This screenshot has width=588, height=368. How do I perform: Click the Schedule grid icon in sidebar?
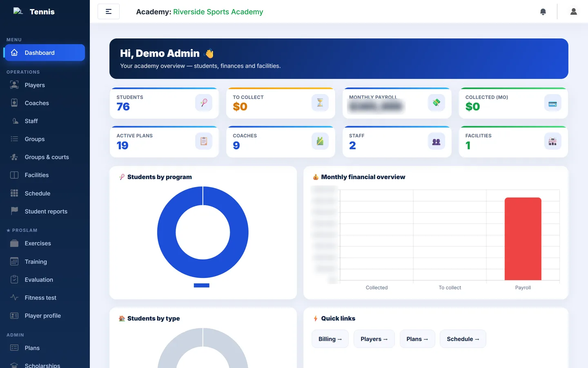pyautogui.click(x=14, y=193)
